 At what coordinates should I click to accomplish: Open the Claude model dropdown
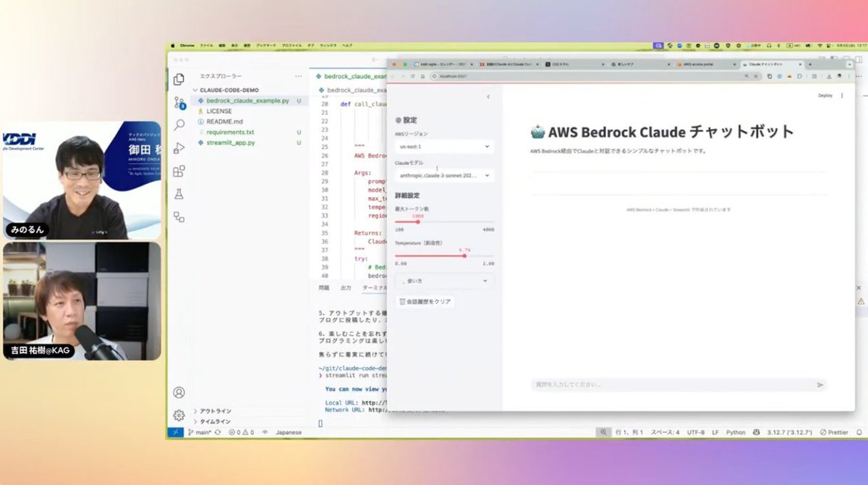pos(444,175)
